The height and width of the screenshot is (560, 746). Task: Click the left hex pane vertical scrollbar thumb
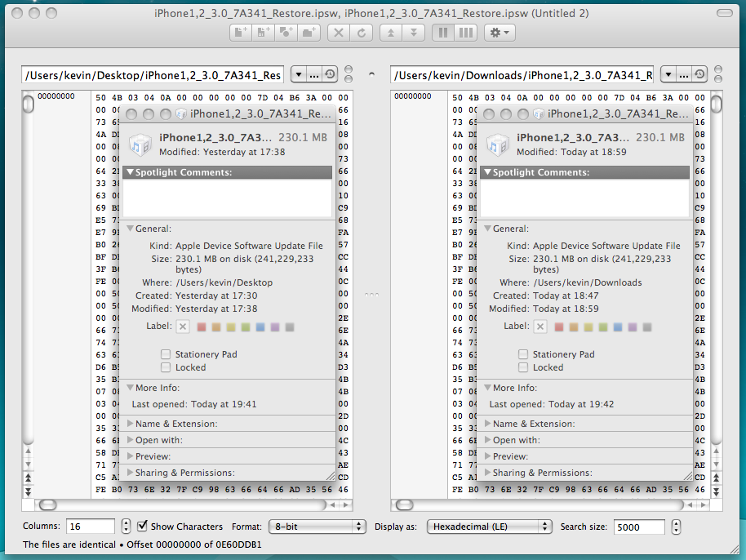click(x=28, y=104)
